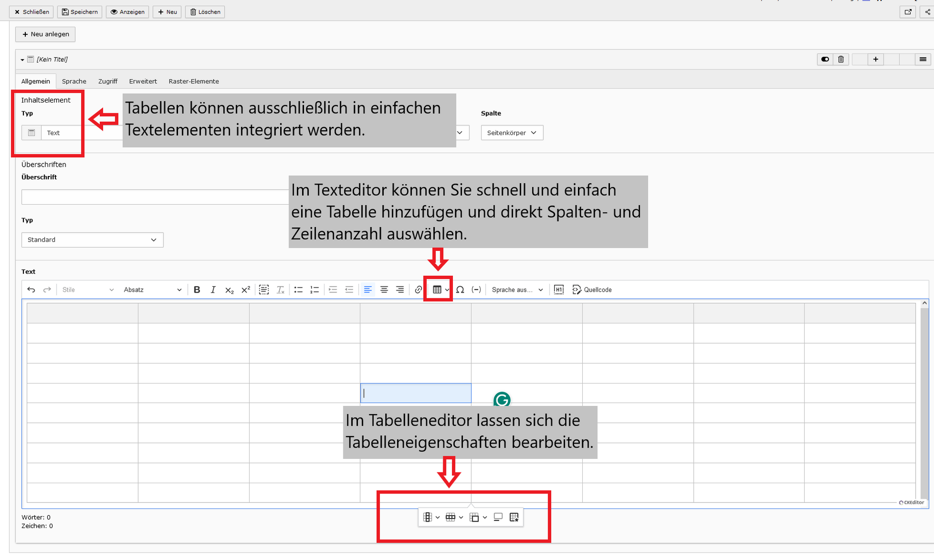This screenshot has width=934, height=560.
Task: Insert a link with the chain icon
Action: point(418,290)
